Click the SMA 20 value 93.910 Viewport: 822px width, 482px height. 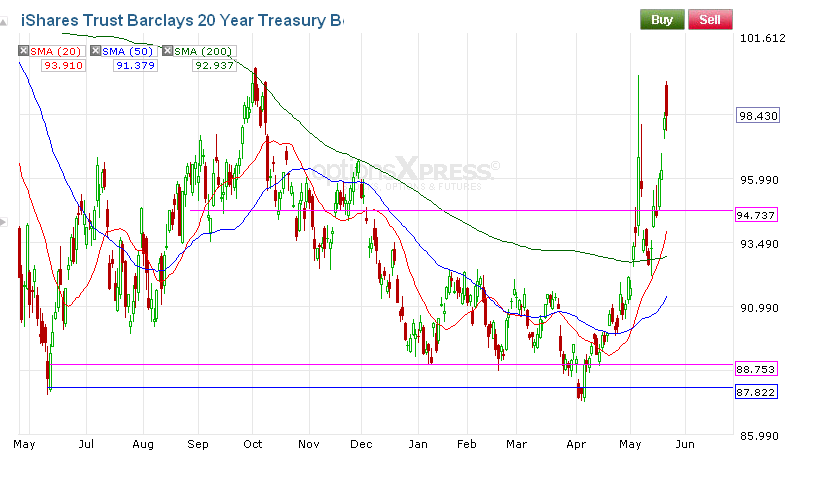coord(63,66)
